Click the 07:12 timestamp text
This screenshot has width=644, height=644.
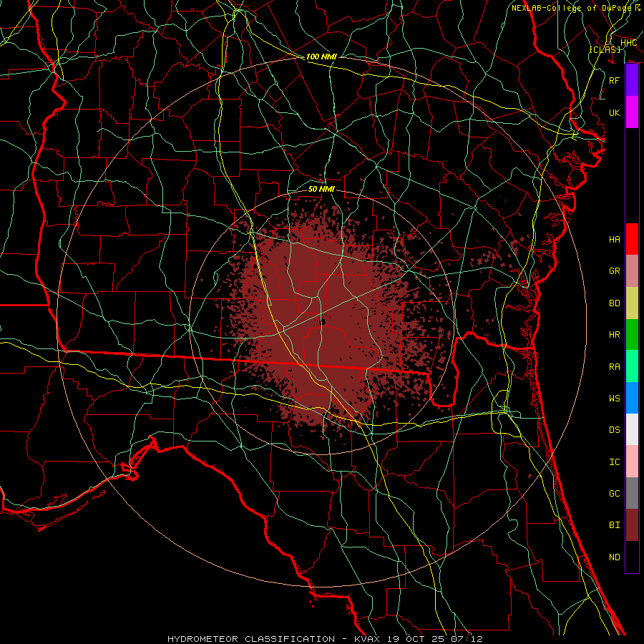(x=467, y=639)
